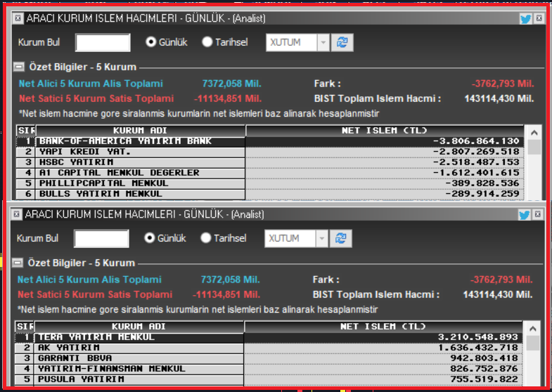Screen dimensions: 552x392
Task: Select the PUSULA YATIRIM row
Action: click(269, 379)
